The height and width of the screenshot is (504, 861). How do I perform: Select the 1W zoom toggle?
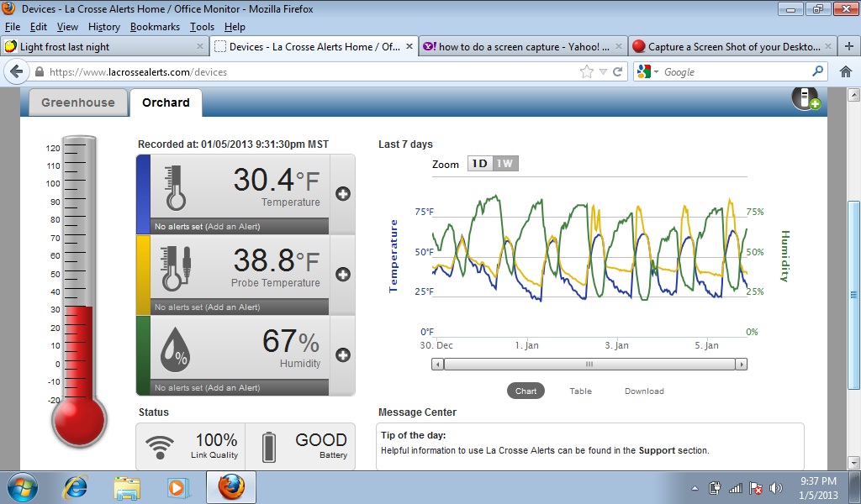(504, 164)
